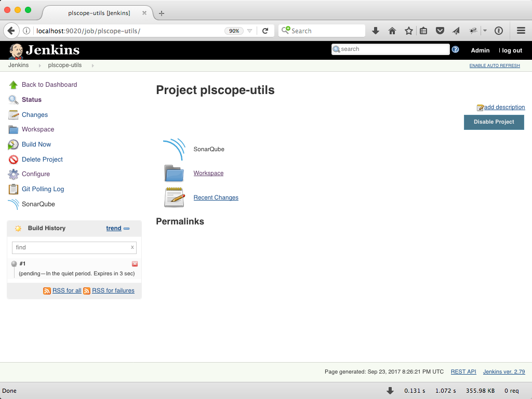The height and width of the screenshot is (399, 532).
Task: Click ENABLE AUTO REFRESH link
Action: 495,65
